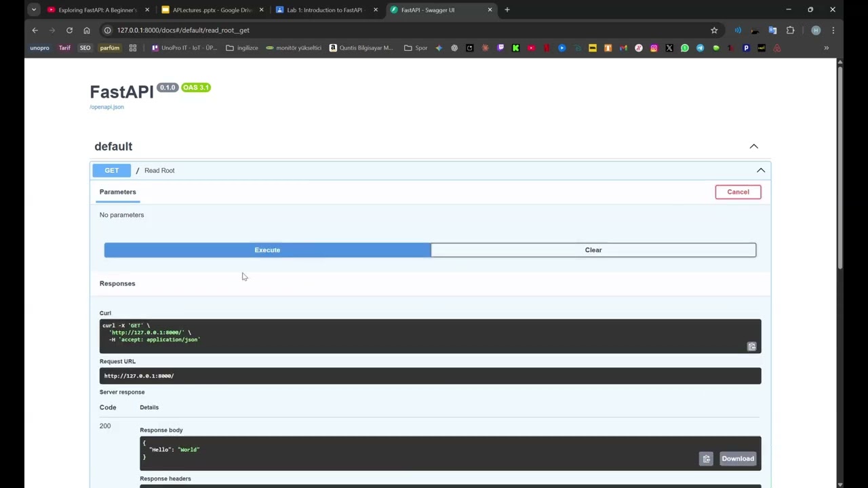Open a new browser tab
868x488 pixels.
(x=507, y=9)
